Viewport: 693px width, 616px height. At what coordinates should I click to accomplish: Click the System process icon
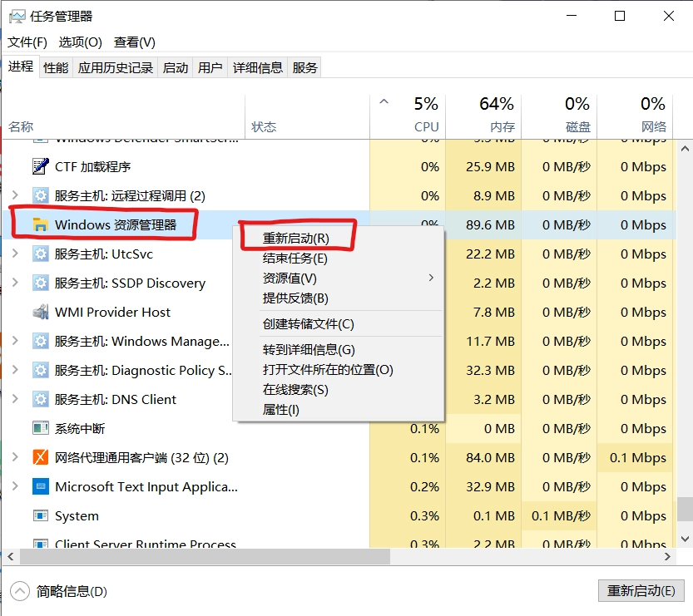click(41, 515)
